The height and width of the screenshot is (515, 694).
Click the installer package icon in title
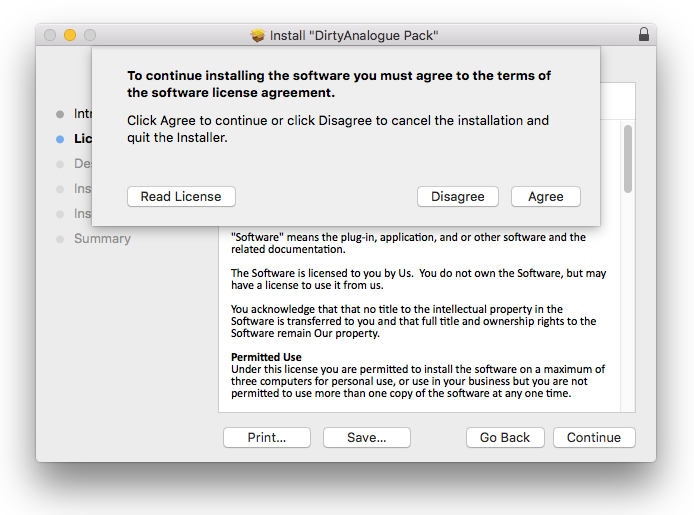coord(257,35)
